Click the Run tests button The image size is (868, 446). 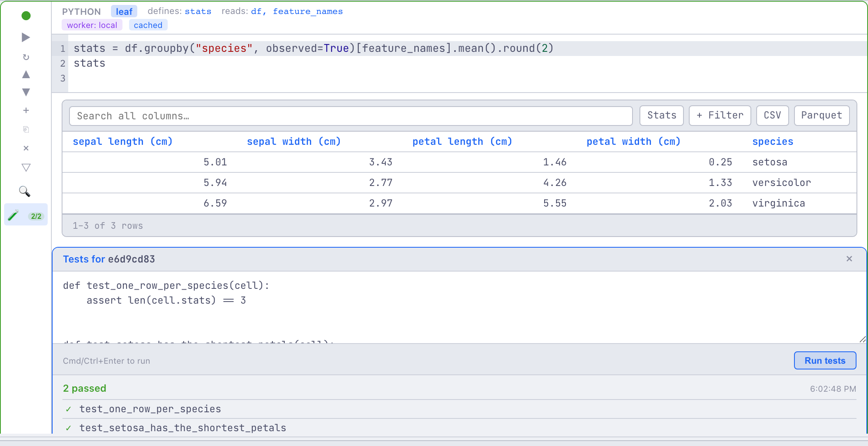tap(825, 360)
